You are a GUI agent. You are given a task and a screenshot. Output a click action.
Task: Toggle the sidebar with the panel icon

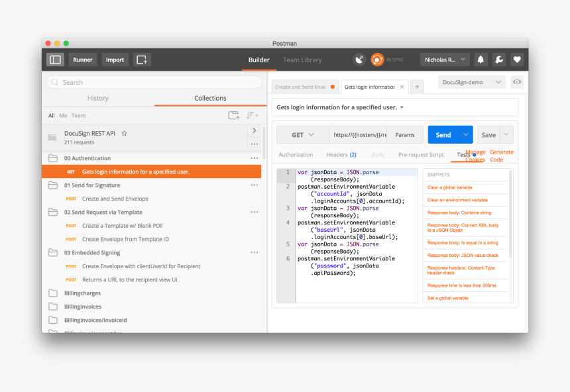(55, 60)
